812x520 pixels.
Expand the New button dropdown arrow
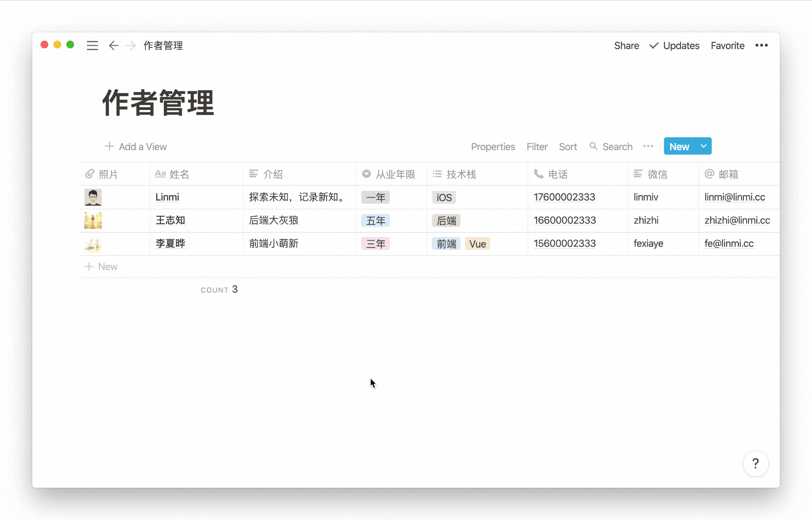703,146
